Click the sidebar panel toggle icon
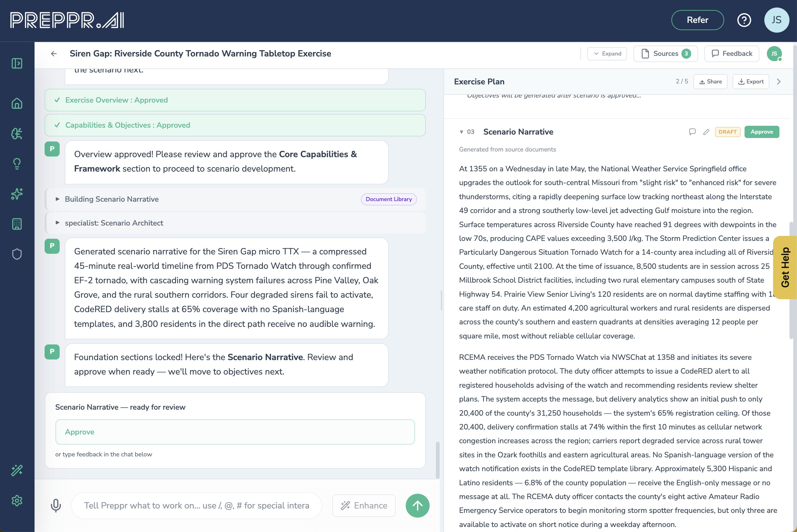This screenshot has width=797, height=532. click(17, 63)
